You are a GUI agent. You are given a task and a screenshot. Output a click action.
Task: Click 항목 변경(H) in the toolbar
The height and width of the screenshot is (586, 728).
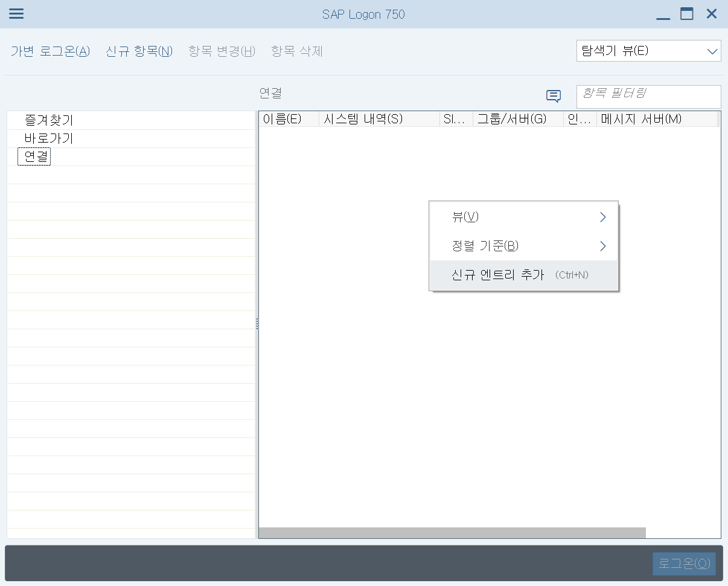point(222,51)
